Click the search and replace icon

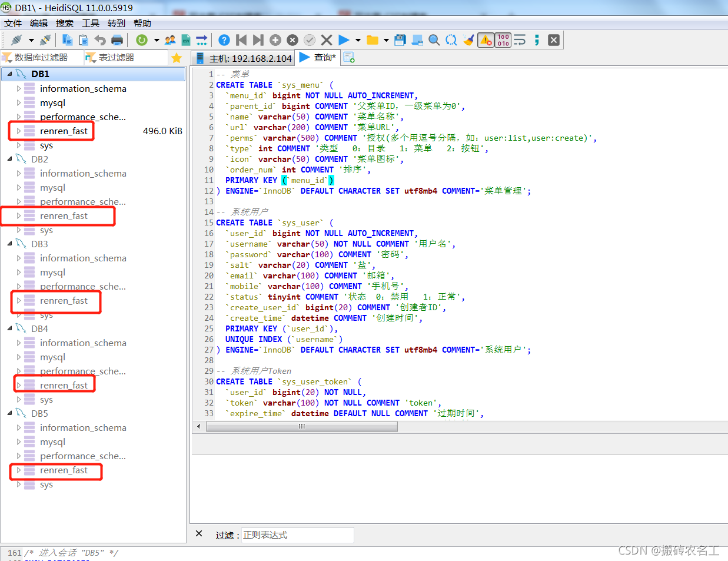[451, 40]
